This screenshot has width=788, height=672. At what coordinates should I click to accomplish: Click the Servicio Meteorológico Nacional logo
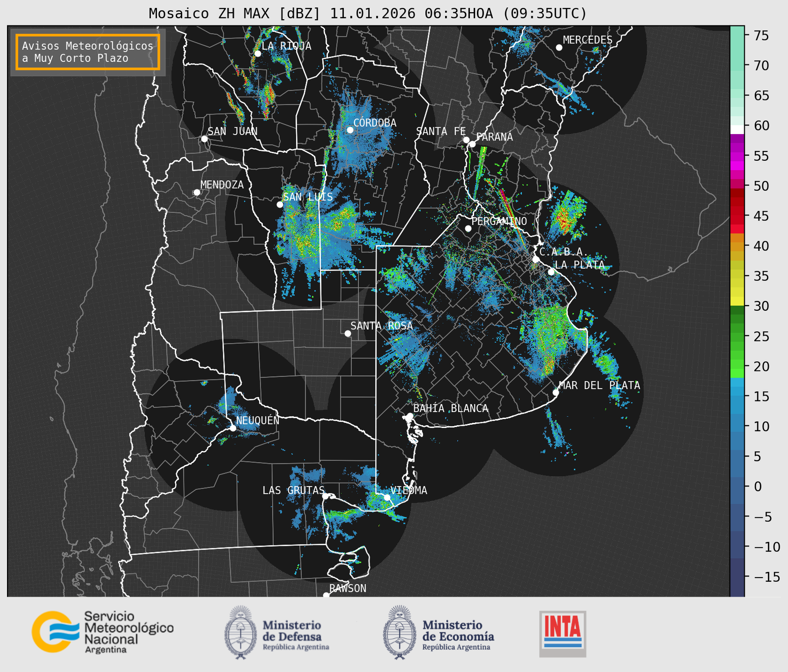[x=102, y=632]
